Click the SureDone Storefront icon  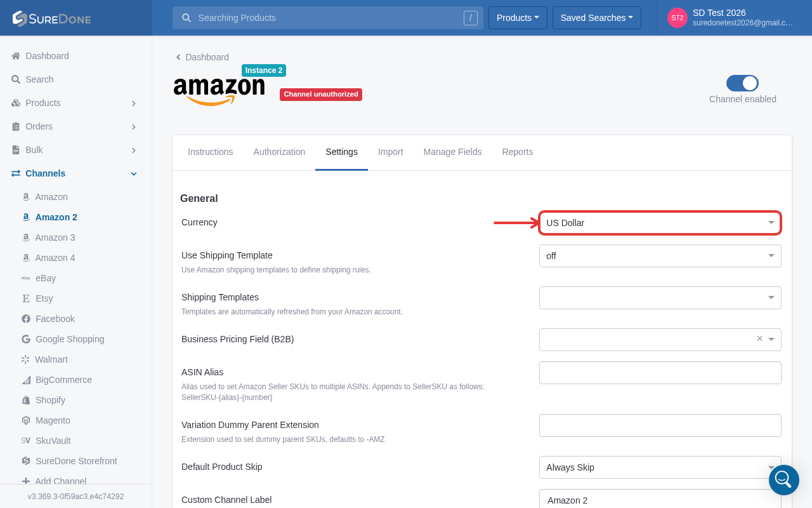coord(26,461)
